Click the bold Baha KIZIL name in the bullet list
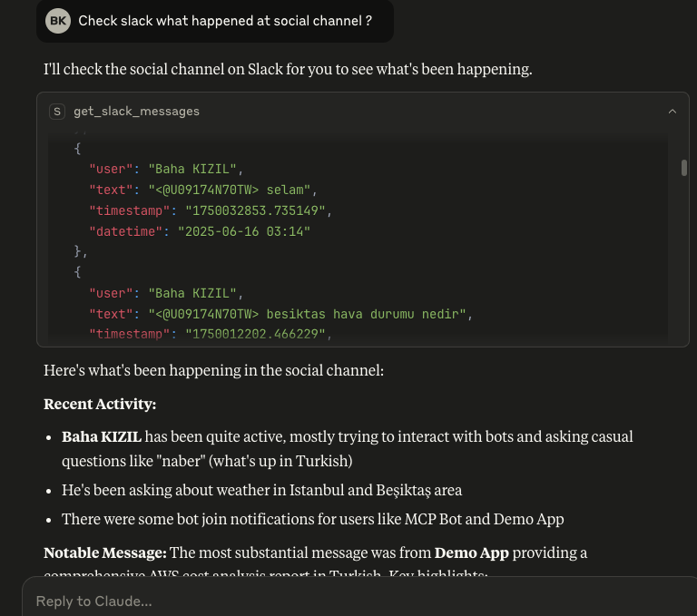Viewport: 697px width, 616px height. 102,436
